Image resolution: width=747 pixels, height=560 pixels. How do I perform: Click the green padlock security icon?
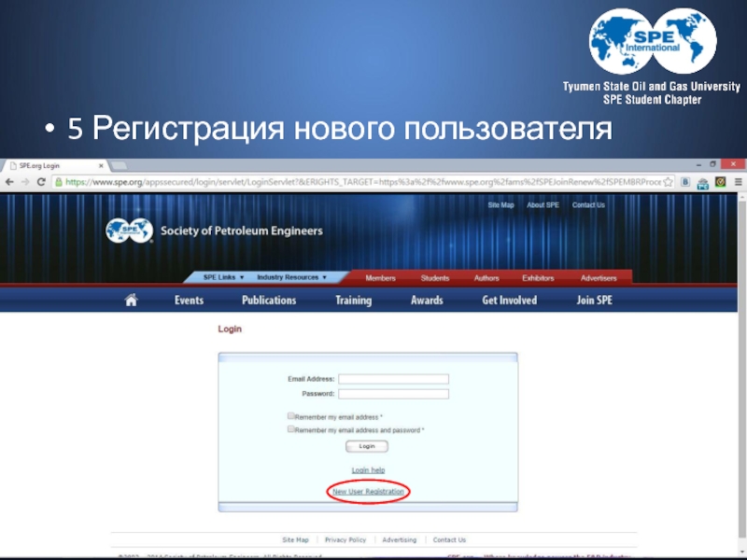coord(58,182)
